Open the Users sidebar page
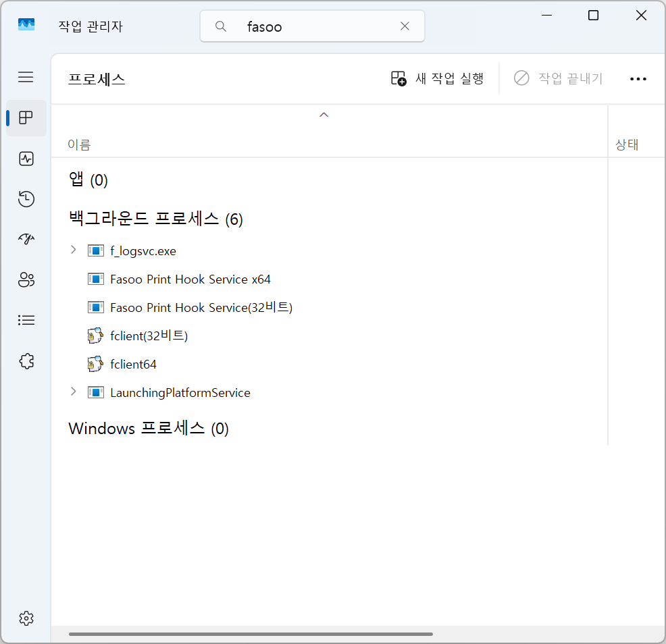 coord(26,279)
